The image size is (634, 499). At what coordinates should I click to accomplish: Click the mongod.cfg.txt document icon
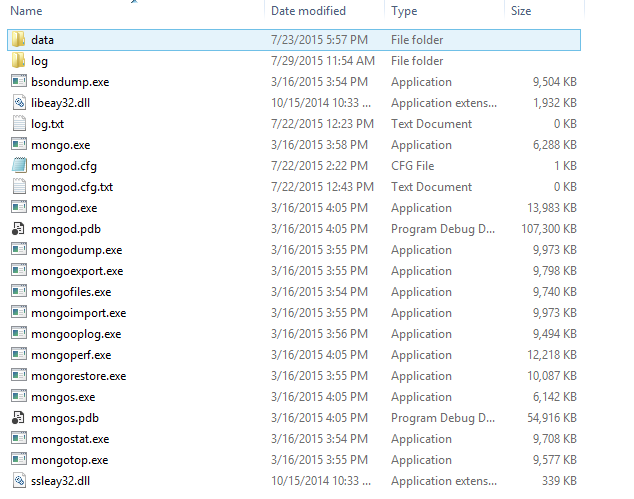[x=19, y=187]
